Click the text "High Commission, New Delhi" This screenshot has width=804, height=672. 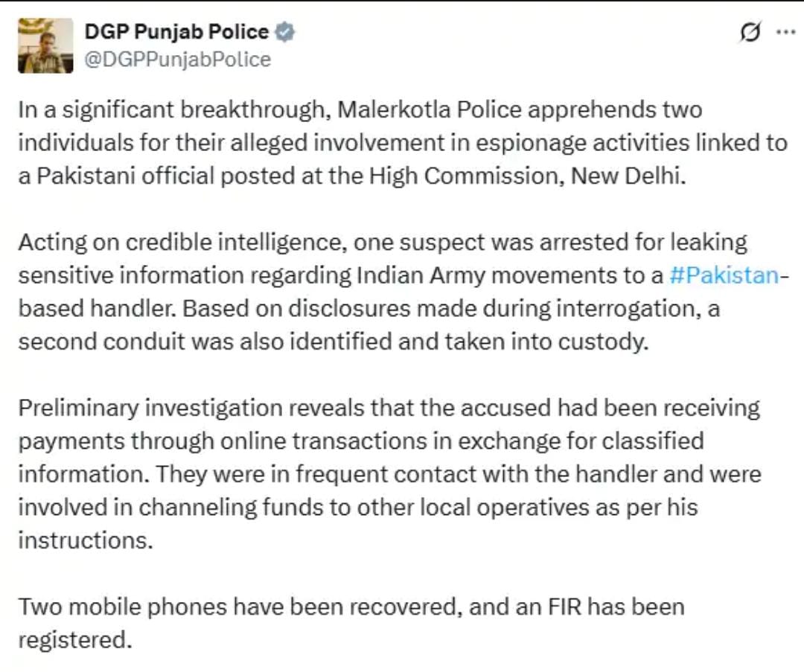[527, 176]
